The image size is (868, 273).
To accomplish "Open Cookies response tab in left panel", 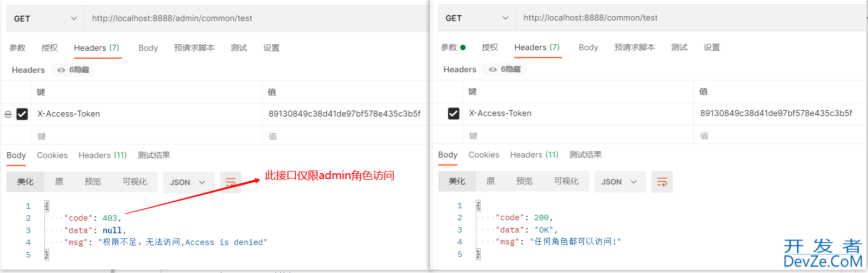I will (x=52, y=155).
